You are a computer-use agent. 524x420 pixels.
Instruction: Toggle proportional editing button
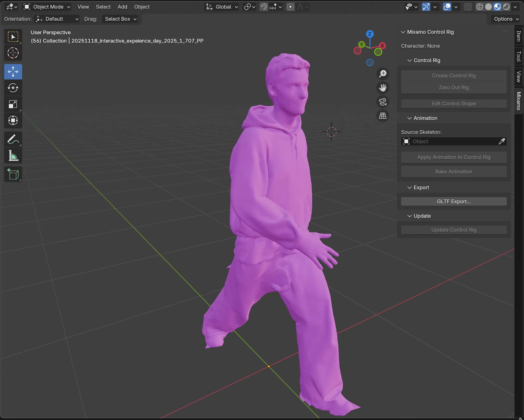pyautogui.click(x=290, y=7)
